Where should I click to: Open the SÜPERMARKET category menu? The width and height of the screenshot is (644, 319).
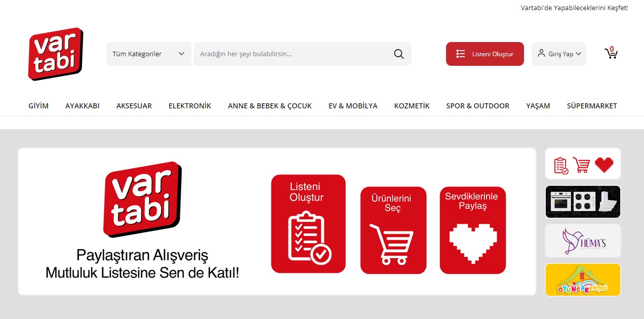pyautogui.click(x=592, y=106)
